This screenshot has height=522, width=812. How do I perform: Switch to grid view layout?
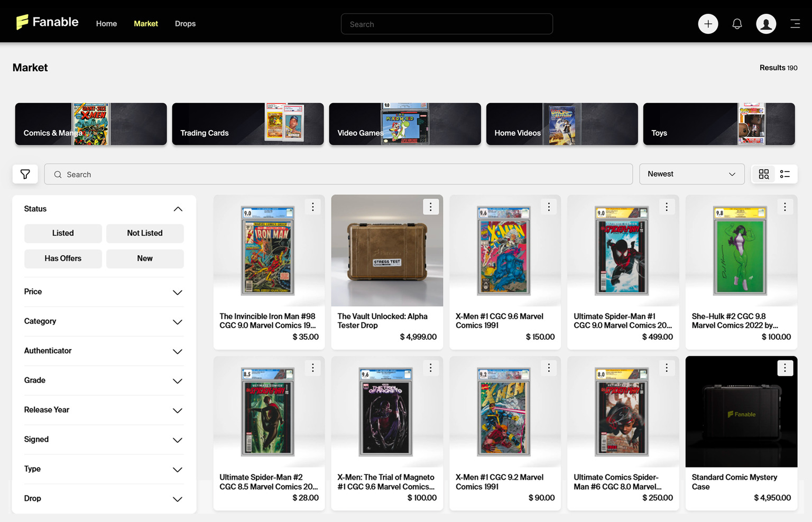point(763,174)
